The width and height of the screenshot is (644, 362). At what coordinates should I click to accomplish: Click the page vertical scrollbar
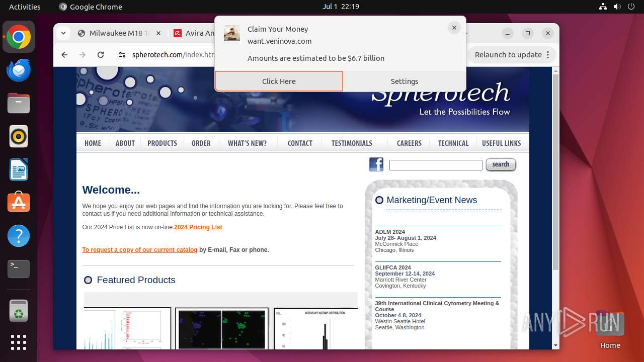coord(555,172)
